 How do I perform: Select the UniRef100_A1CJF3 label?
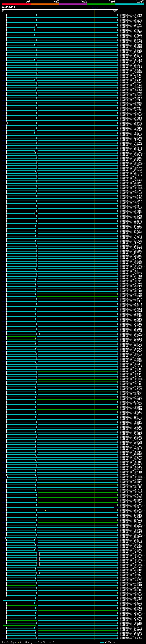pos(131,63)
